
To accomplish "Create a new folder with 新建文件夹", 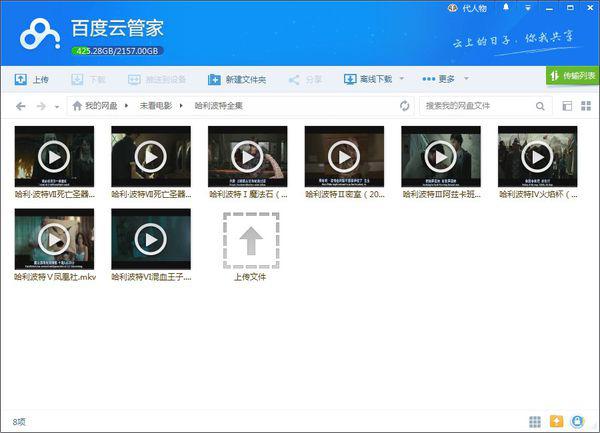I will 238,79.
